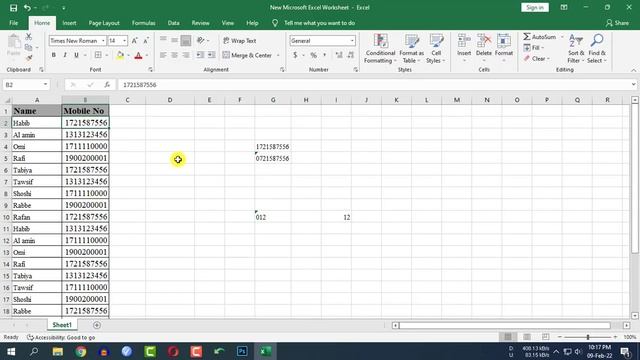The image size is (640, 360).
Task: Open Conditional Formatting
Action: pyautogui.click(x=380, y=49)
